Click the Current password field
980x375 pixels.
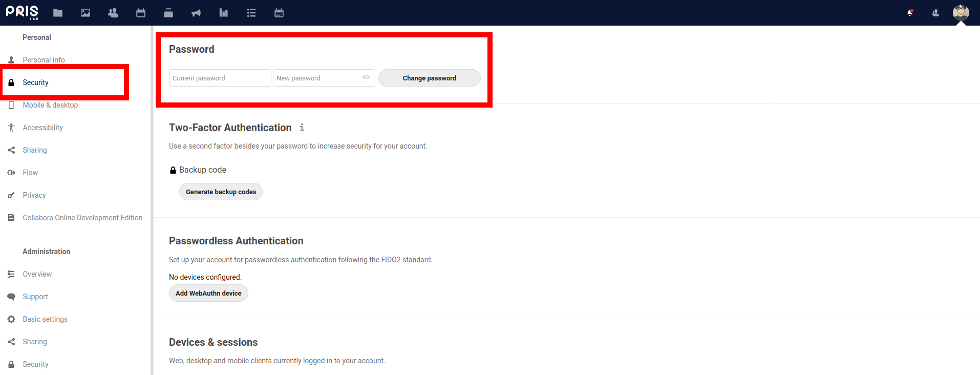[220, 78]
